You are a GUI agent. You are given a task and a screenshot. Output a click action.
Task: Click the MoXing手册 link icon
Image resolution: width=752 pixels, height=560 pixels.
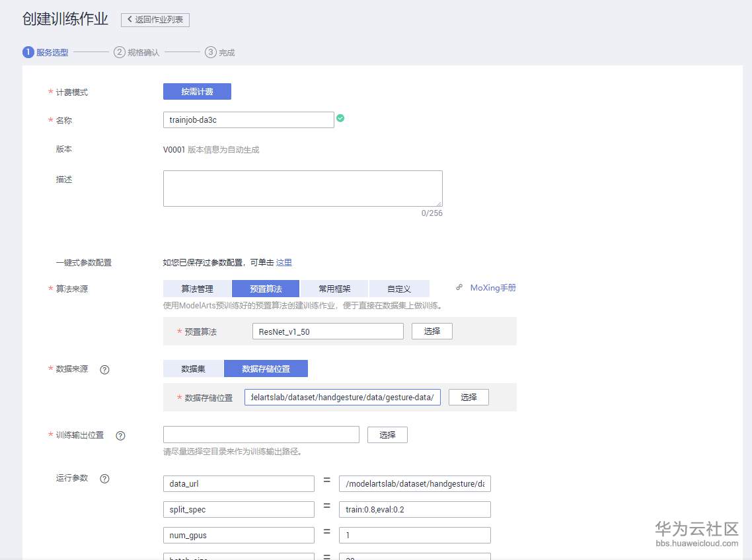pos(459,288)
